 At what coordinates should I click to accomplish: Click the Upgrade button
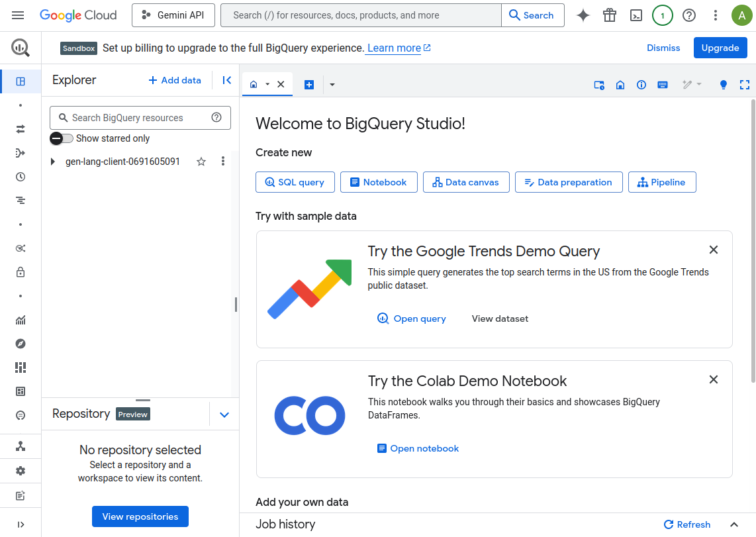720,48
